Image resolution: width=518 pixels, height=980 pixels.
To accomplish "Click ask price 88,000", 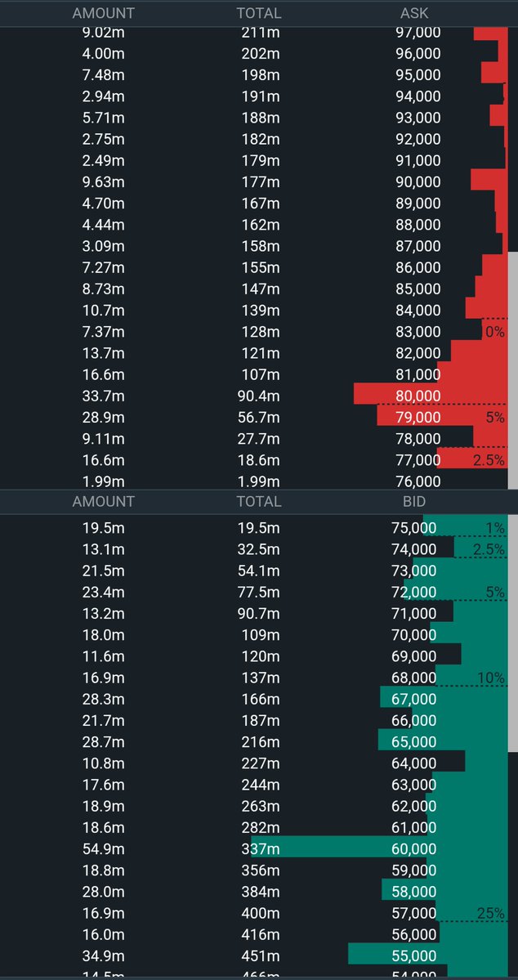I will [x=418, y=225].
